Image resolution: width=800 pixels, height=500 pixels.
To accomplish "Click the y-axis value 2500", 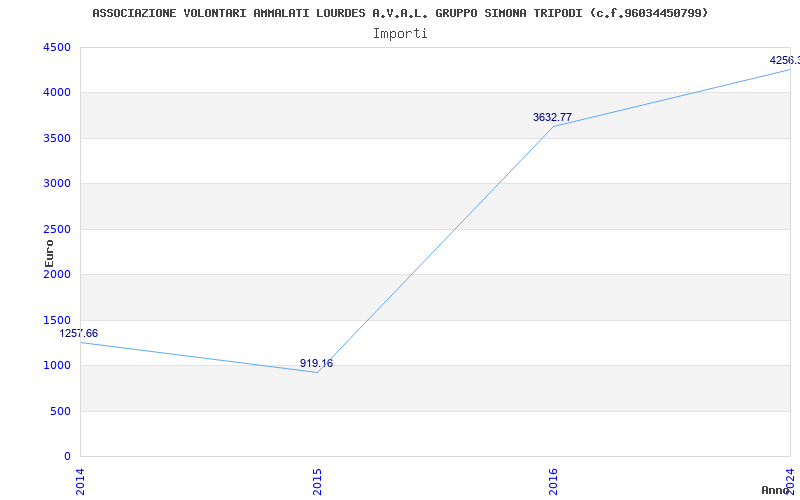I will 57,230.
